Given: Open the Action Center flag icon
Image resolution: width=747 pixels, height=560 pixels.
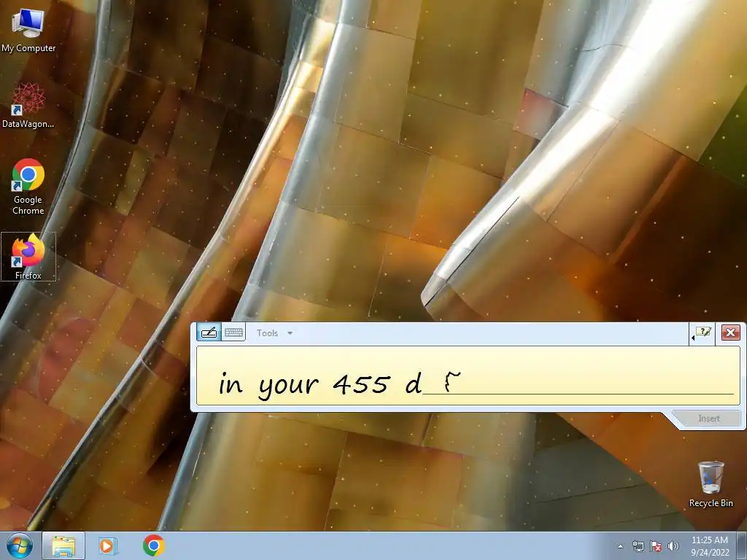Looking at the screenshot, I should pyautogui.click(x=656, y=546).
